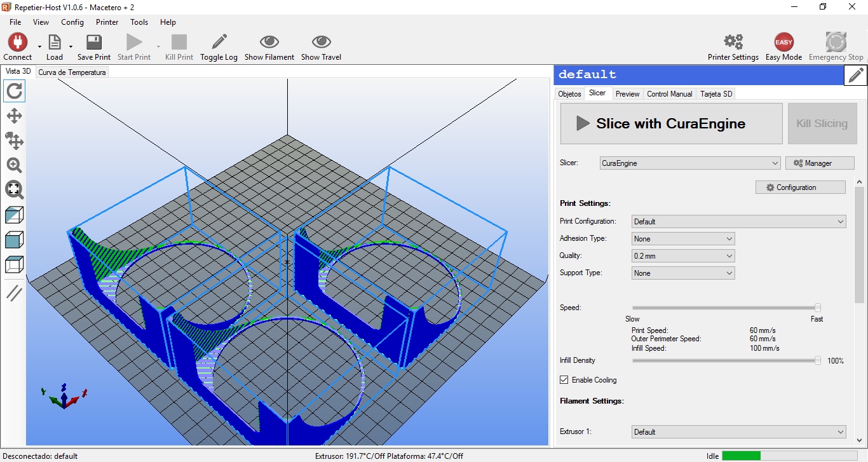
Task: Switch to Vista 3D tab
Action: [18, 71]
